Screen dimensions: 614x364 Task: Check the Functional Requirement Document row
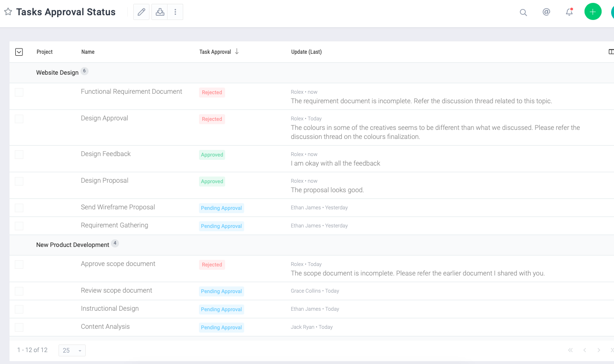pos(19,92)
